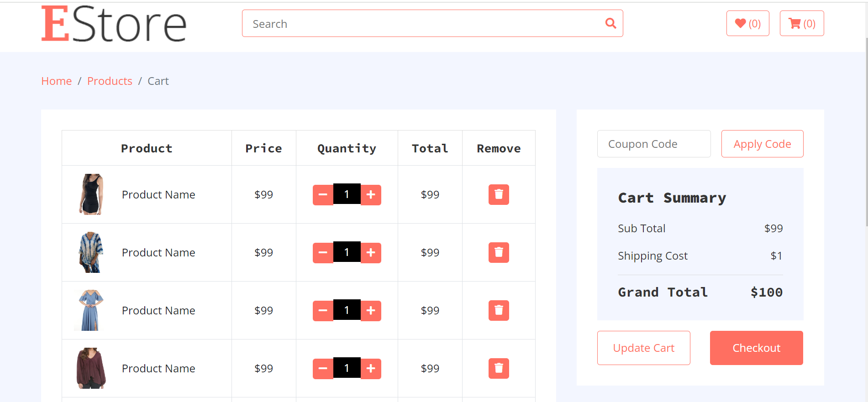Click the "$99" Sub Total value in summary
868x402 pixels.
[x=773, y=228]
